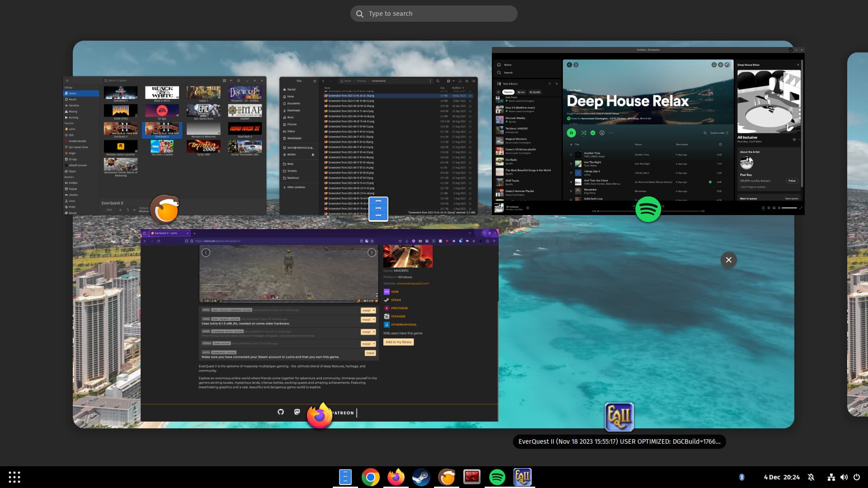Click the notifications muted bell icon
Viewport: 868px width, 488px height.
pyautogui.click(x=811, y=477)
